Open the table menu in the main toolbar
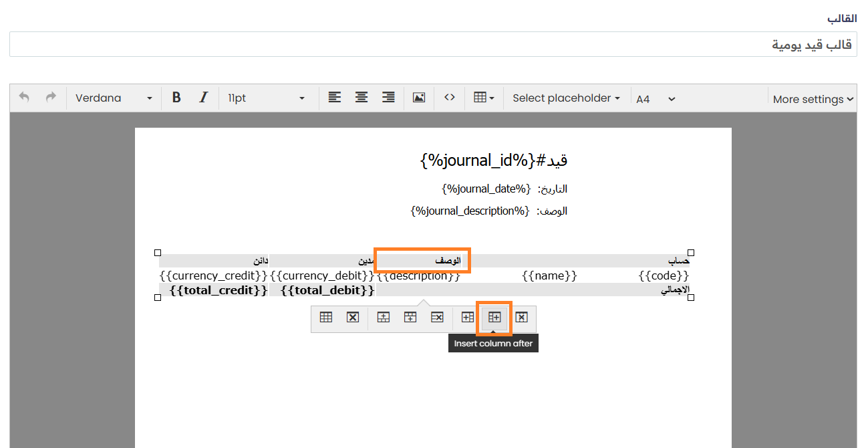Viewport: 868px width, 448px height. point(483,98)
